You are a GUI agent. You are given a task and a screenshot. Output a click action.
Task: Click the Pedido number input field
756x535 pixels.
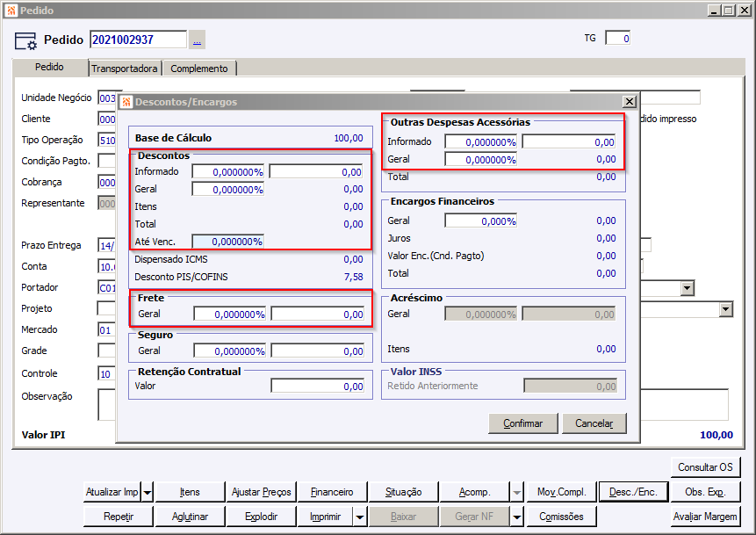pyautogui.click(x=138, y=40)
